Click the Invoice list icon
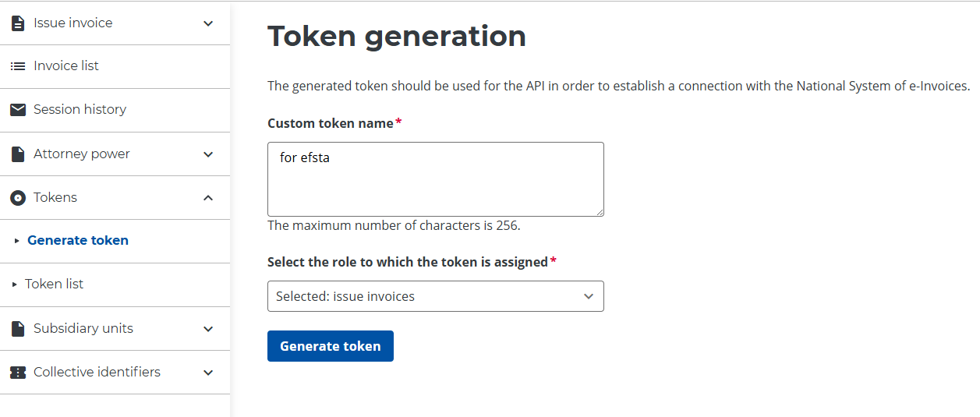 click(18, 66)
